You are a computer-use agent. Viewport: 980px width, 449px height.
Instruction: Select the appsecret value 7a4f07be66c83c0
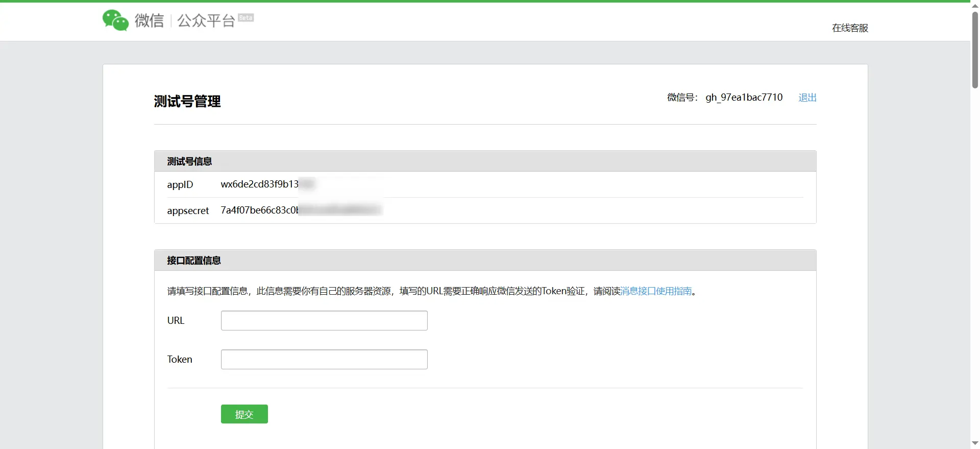(259, 210)
